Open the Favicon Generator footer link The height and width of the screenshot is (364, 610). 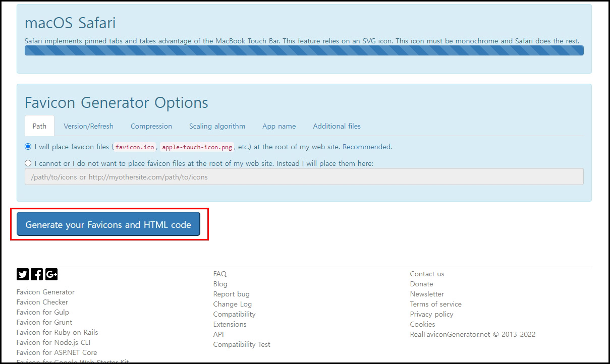click(x=45, y=292)
